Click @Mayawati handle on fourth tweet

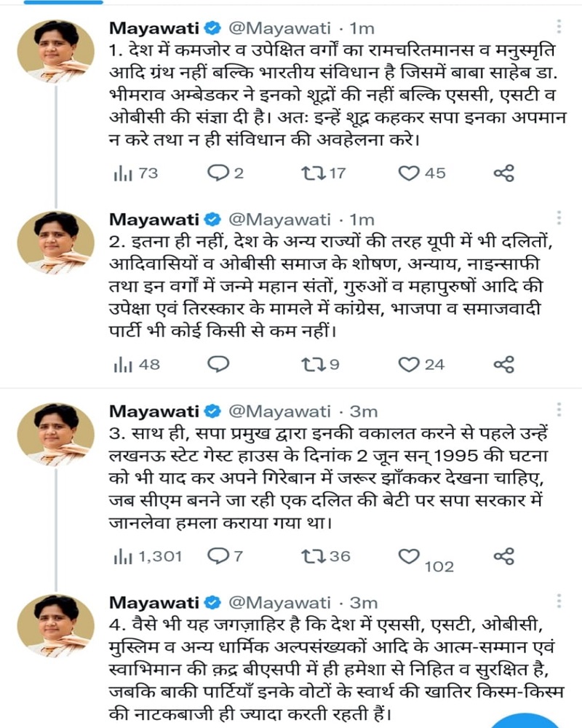[269, 602]
